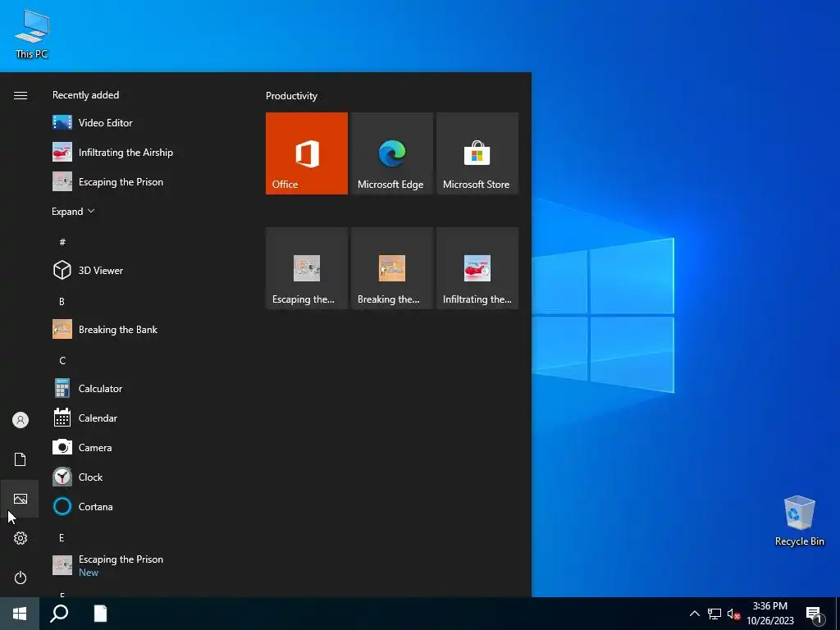The width and height of the screenshot is (840, 630).
Task: Launch the Infiltrating the... tile
Action: pyautogui.click(x=477, y=268)
